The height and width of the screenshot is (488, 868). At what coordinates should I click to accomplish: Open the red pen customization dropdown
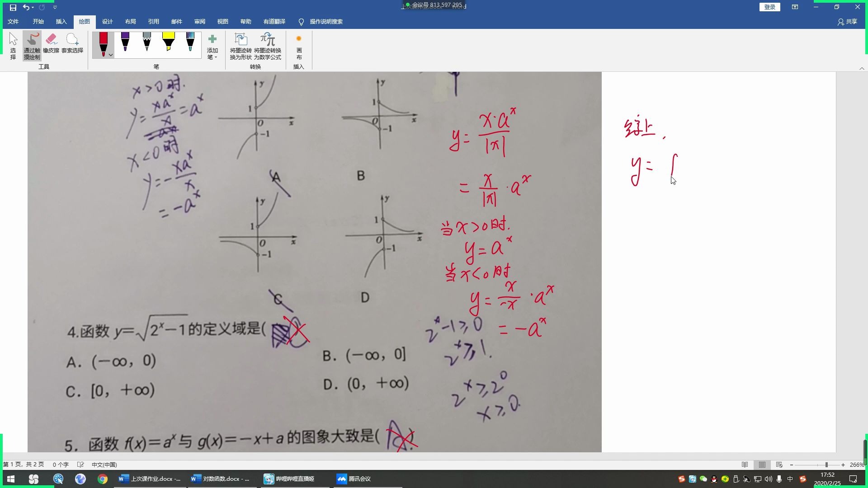tap(110, 54)
